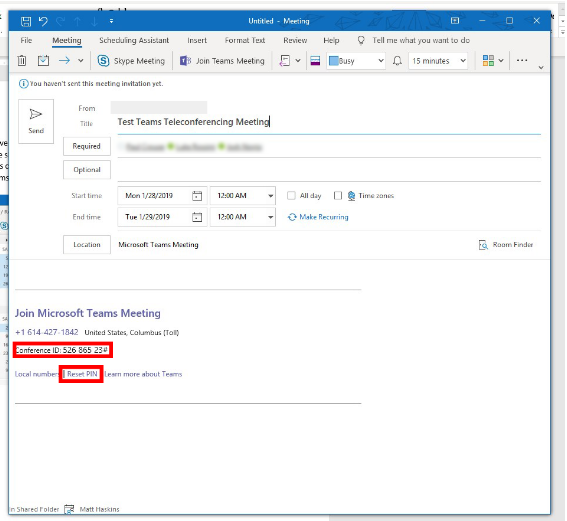Click the Save icon in title bar
Image resolution: width=567 pixels, height=521 pixels.
26,21
